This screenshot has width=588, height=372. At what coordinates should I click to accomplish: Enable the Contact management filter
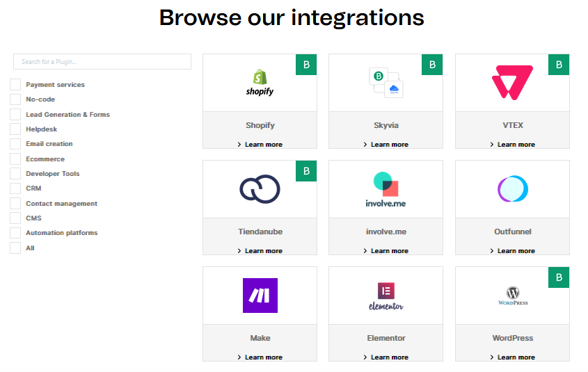coord(15,204)
